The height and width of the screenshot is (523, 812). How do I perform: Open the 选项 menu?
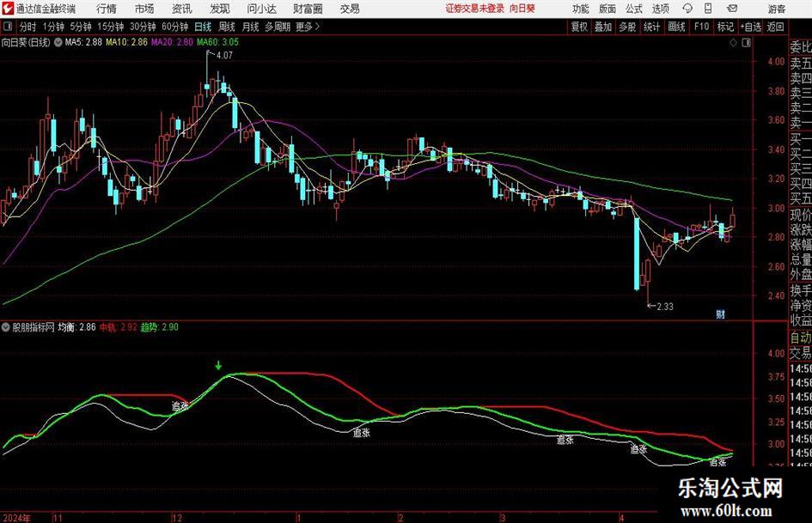coord(661,9)
